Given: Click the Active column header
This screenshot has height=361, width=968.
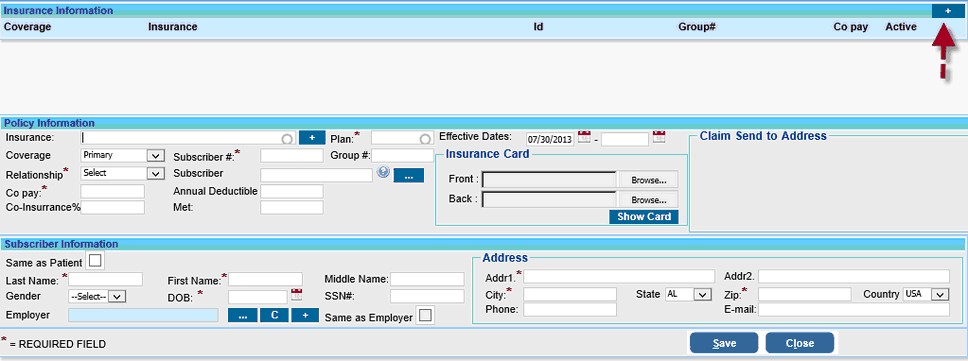Looking at the screenshot, I should [x=901, y=27].
